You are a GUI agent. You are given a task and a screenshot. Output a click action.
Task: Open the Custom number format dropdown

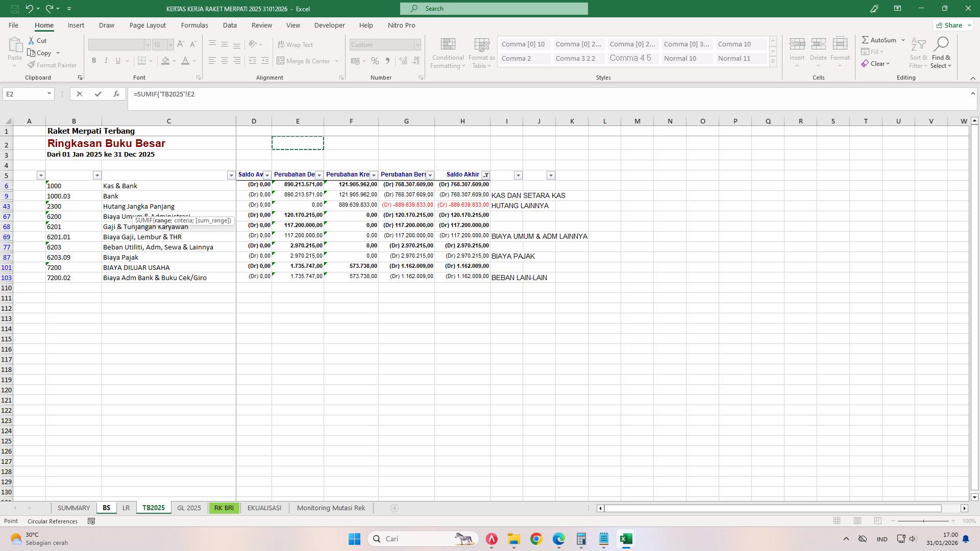click(418, 44)
